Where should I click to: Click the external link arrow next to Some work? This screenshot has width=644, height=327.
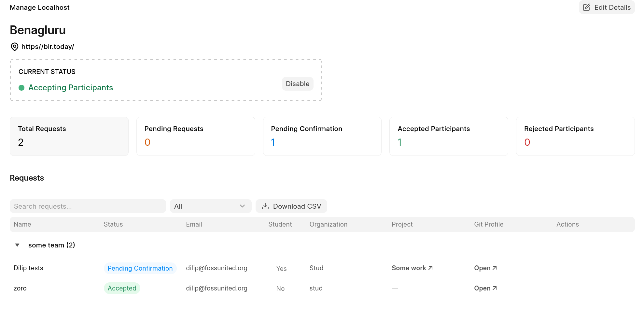pyautogui.click(x=430, y=268)
